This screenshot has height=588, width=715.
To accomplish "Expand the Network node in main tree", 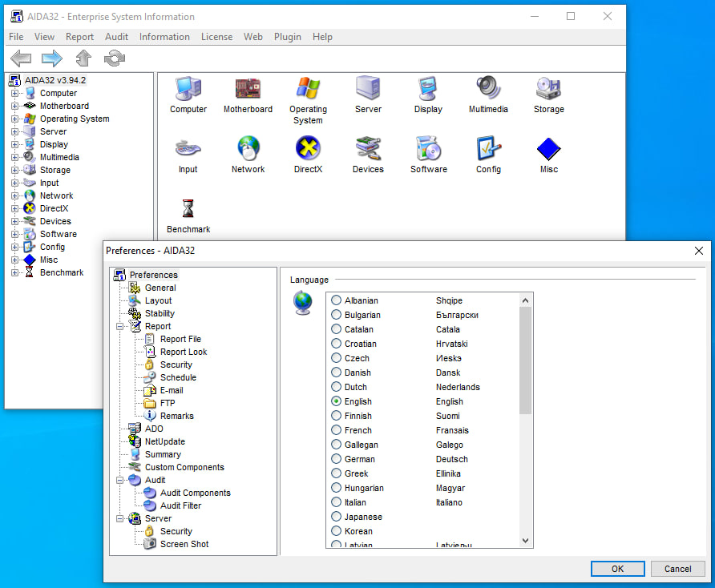I will pyautogui.click(x=14, y=195).
